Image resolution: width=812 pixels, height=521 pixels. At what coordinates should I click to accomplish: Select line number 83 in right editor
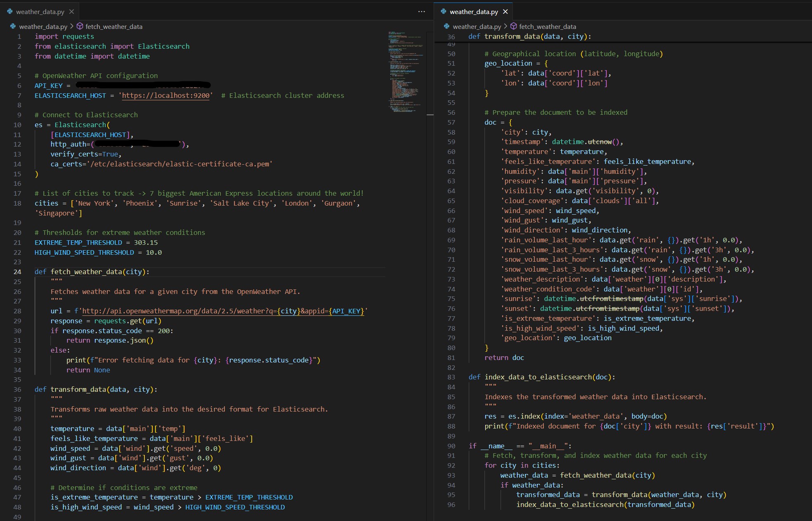451,377
